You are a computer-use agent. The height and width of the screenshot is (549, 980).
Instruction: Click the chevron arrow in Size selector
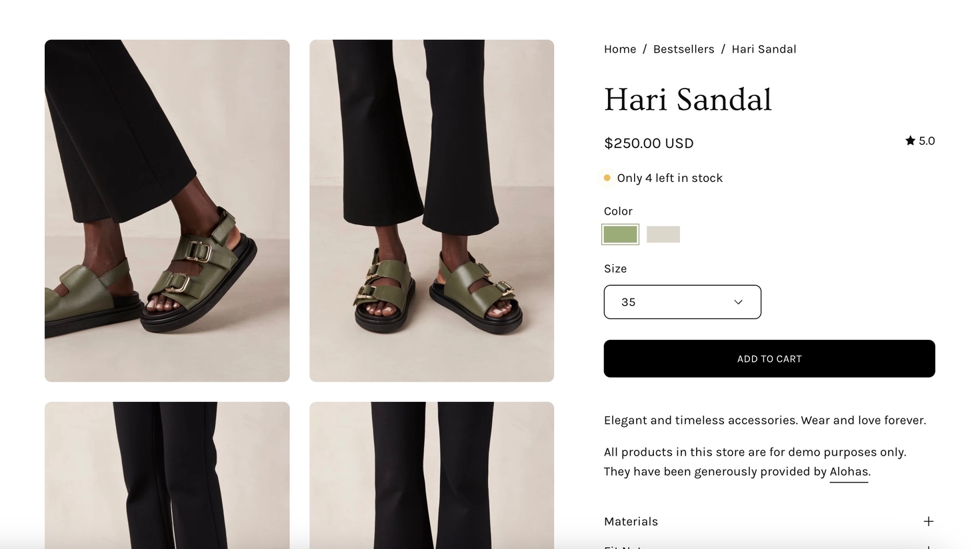click(x=738, y=302)
